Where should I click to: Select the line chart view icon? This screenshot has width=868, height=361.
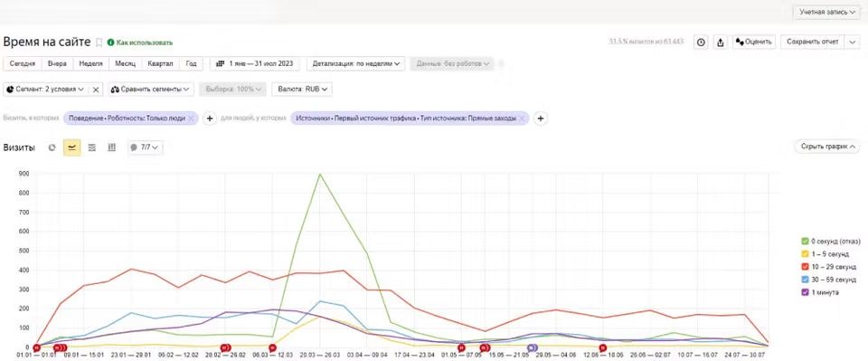tap(72, 147)
